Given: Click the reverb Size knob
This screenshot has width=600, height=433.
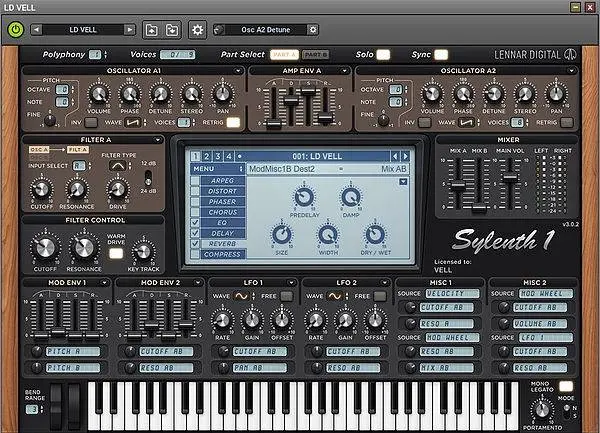Looking at the screenshot, I should pyautogui.click(x=282, y=235).
